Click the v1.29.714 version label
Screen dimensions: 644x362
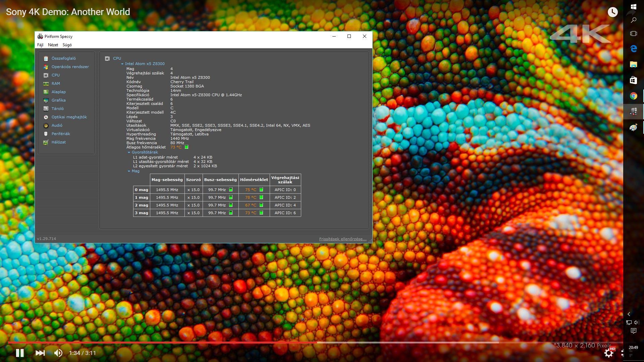point(46,239)
